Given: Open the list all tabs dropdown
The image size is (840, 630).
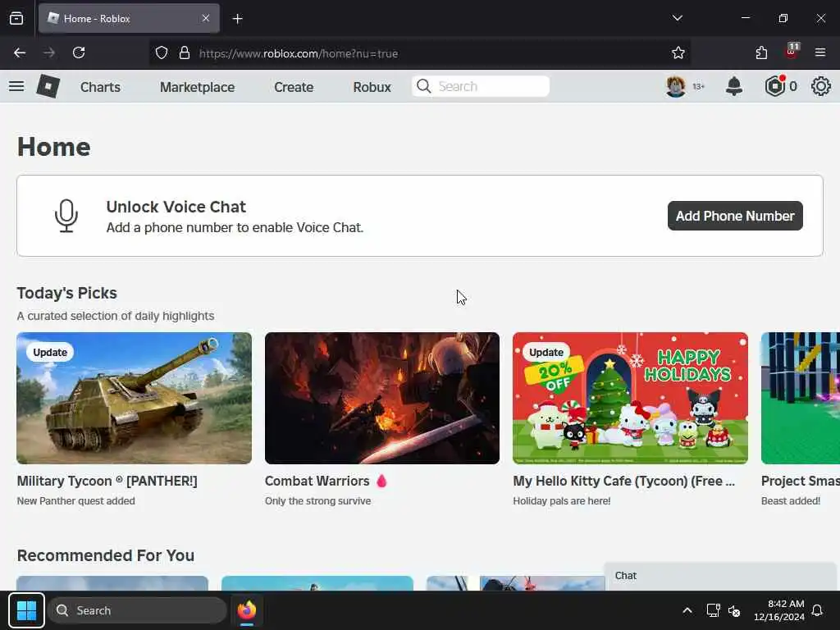Looking at the screenshot, I should [678, 18].
